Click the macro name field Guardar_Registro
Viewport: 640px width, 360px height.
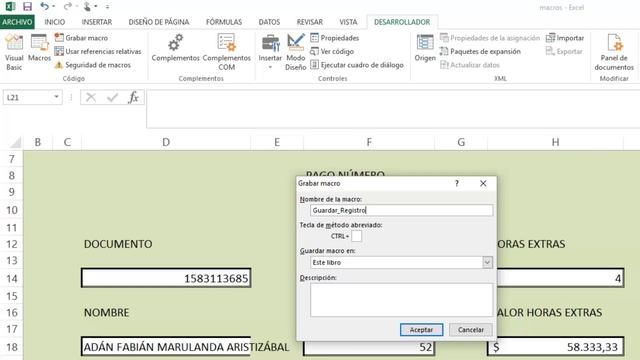tap(401, 210)
